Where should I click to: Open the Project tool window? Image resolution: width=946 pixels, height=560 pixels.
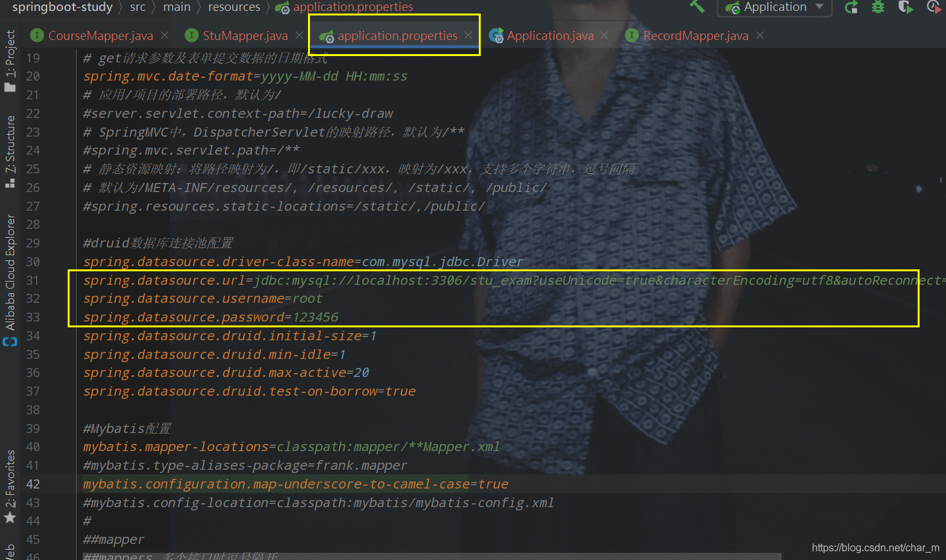(x=10, y=61)
